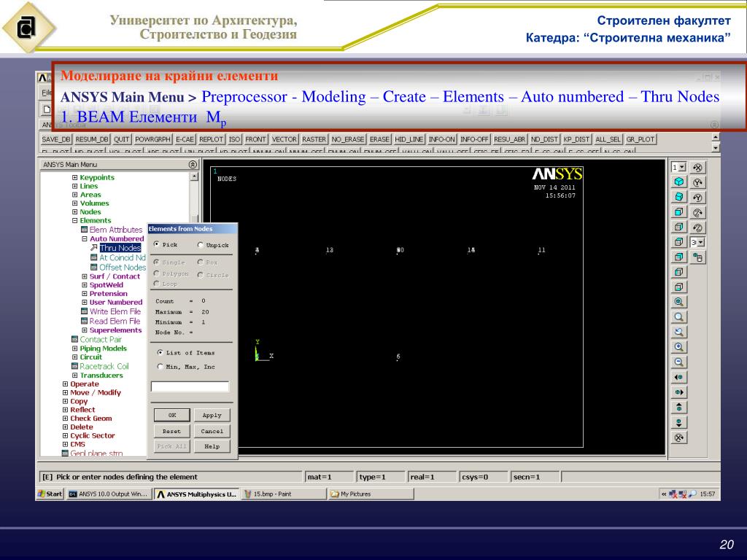Pan model up with arrow icon
This screenshot has height=560, width=747.
click(679, 408)
